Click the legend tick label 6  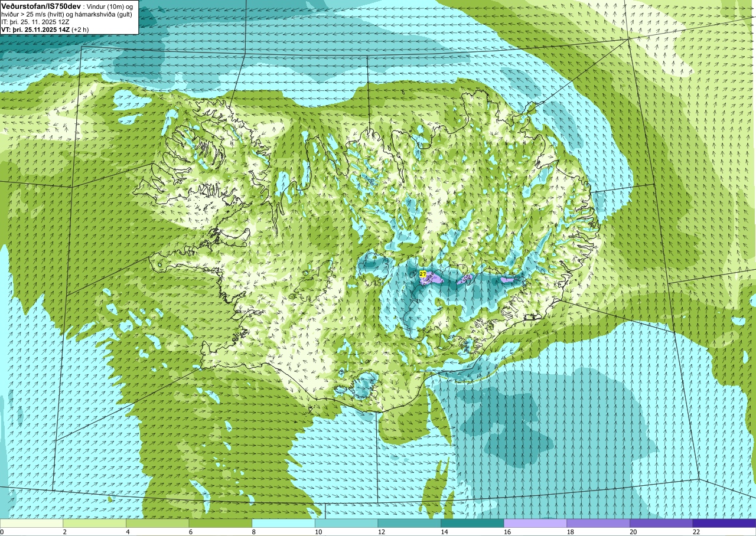[191, 532]
